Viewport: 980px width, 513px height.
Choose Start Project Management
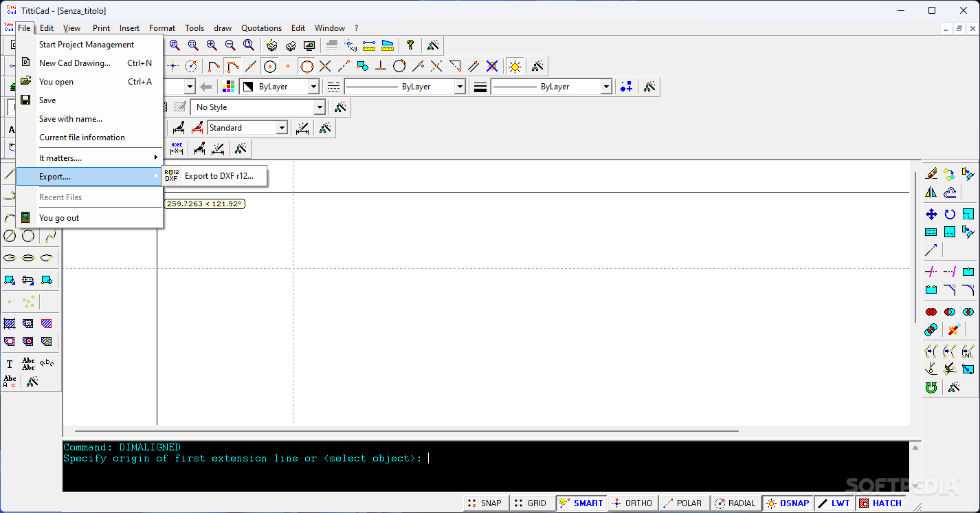[x=89, y=45]
